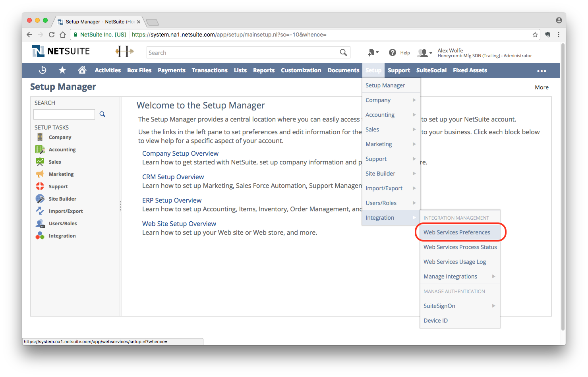Click the More link
The image size is (588, 377).
(542, 87)
